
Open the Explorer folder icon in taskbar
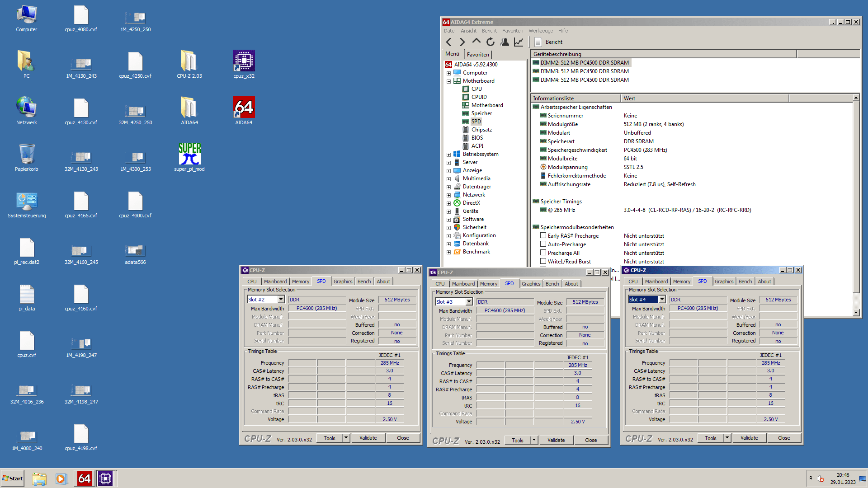pyautogui.click(x=39, y=479)
